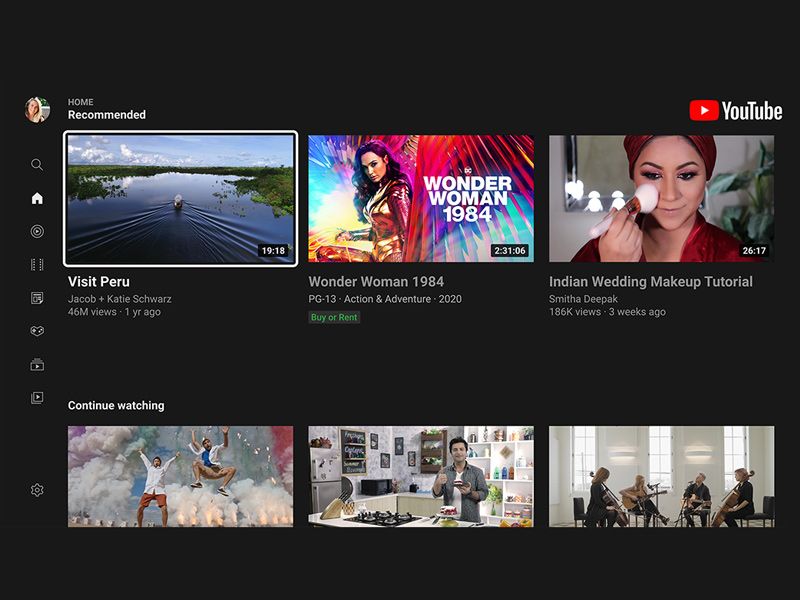Open the News icon in sidebar
The image size is (800, 600).
(x=37, y=297)
